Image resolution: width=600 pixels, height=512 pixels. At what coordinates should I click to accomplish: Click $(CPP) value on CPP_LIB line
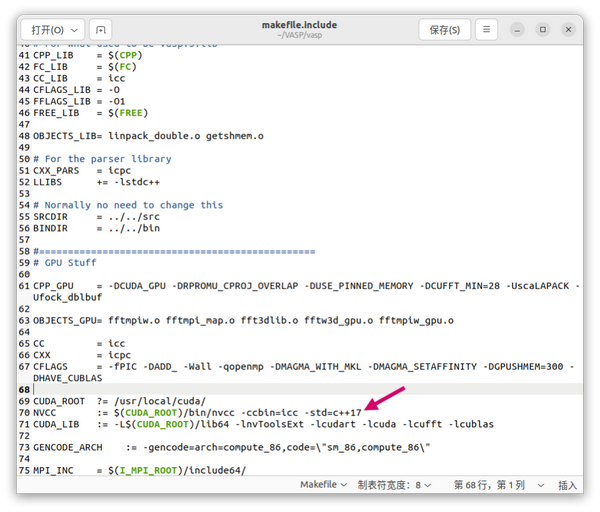tap(125, 55)
